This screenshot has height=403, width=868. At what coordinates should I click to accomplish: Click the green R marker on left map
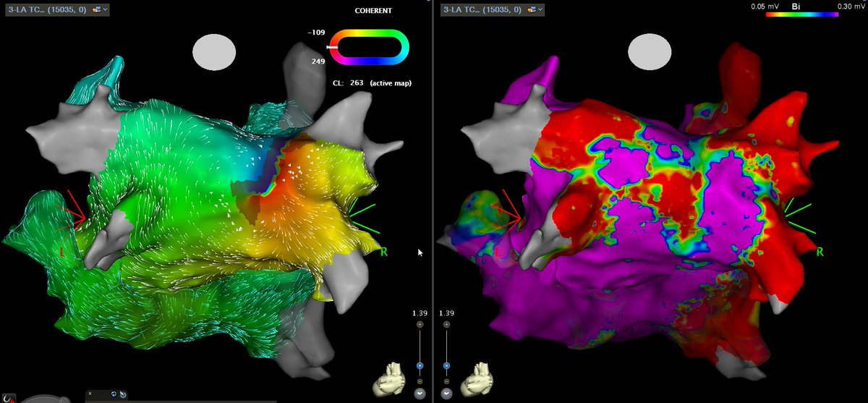[384, 252]
